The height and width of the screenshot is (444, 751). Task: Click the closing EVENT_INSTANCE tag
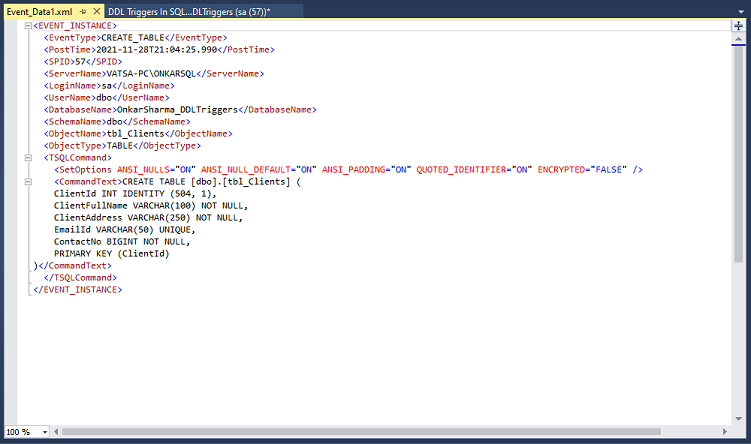coord(78,289)
